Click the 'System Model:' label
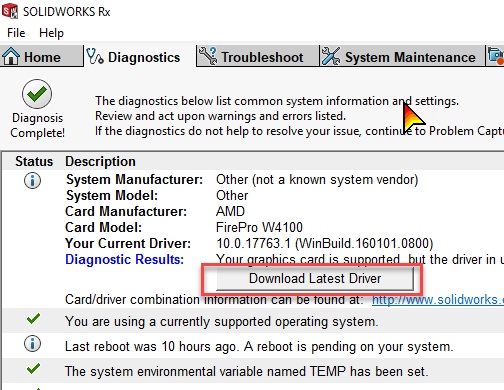 coord(112,195)
